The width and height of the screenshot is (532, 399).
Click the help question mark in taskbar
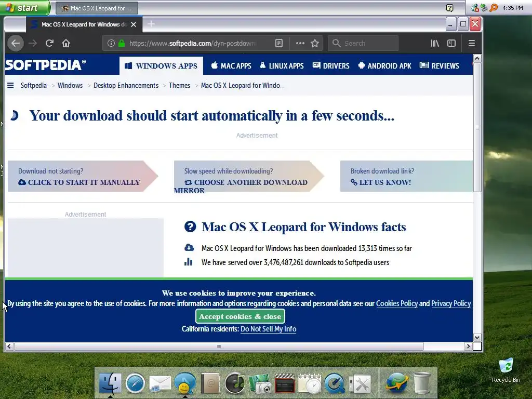pos(449,8)
